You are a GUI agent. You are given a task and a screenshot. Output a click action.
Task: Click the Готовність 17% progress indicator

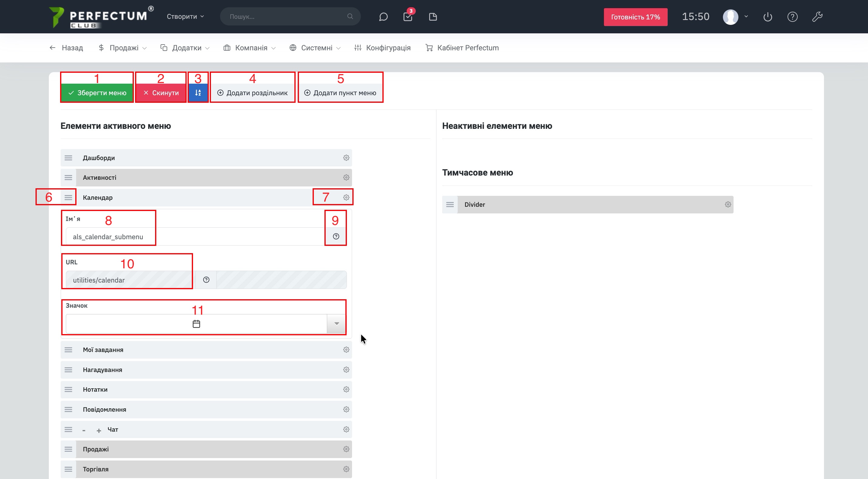(x=635, y=17)
